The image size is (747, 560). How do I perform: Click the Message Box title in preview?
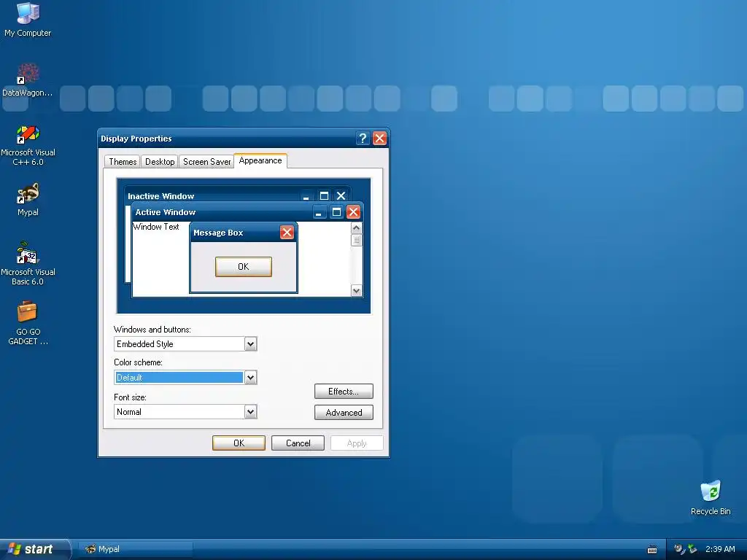point(218,233)
